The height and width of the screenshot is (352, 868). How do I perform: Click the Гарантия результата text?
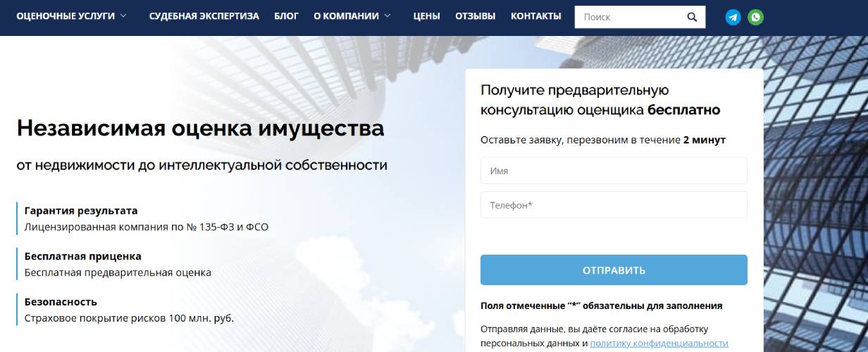81,210
